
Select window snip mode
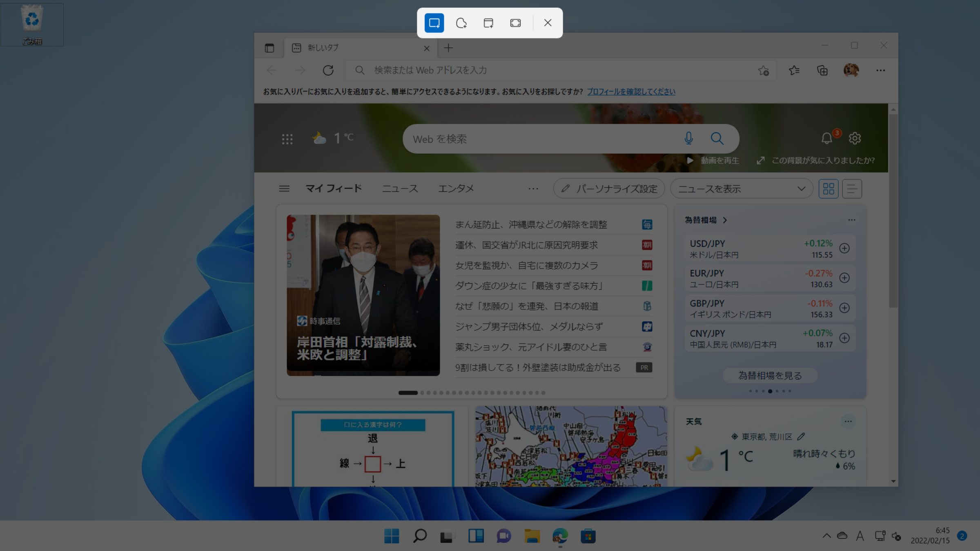click(x=488, y=23)
